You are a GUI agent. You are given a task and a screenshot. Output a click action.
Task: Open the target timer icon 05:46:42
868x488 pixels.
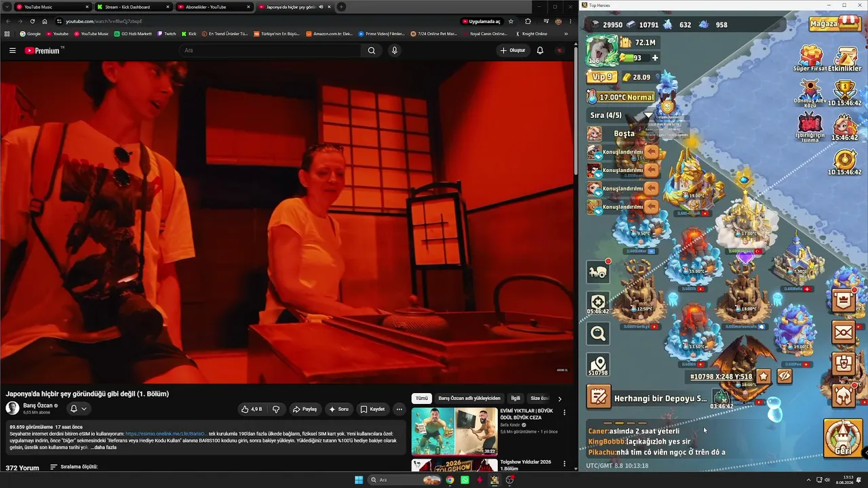598,303
